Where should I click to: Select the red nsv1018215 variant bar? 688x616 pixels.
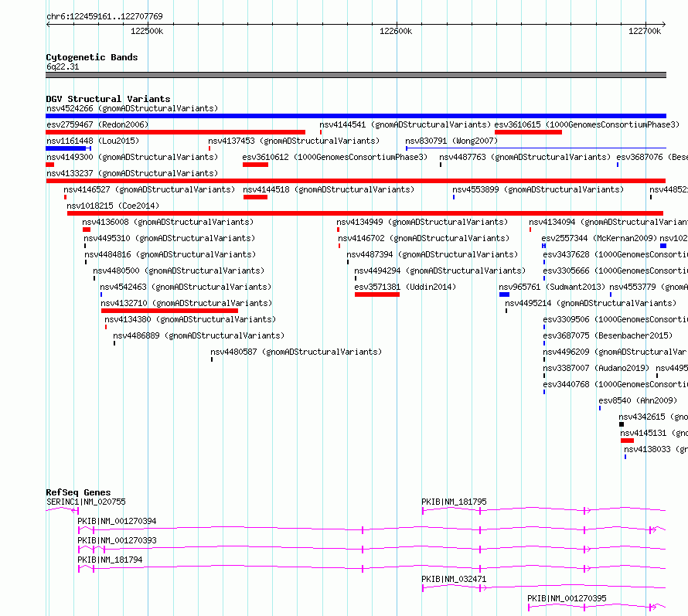click(x=365, y=213)
